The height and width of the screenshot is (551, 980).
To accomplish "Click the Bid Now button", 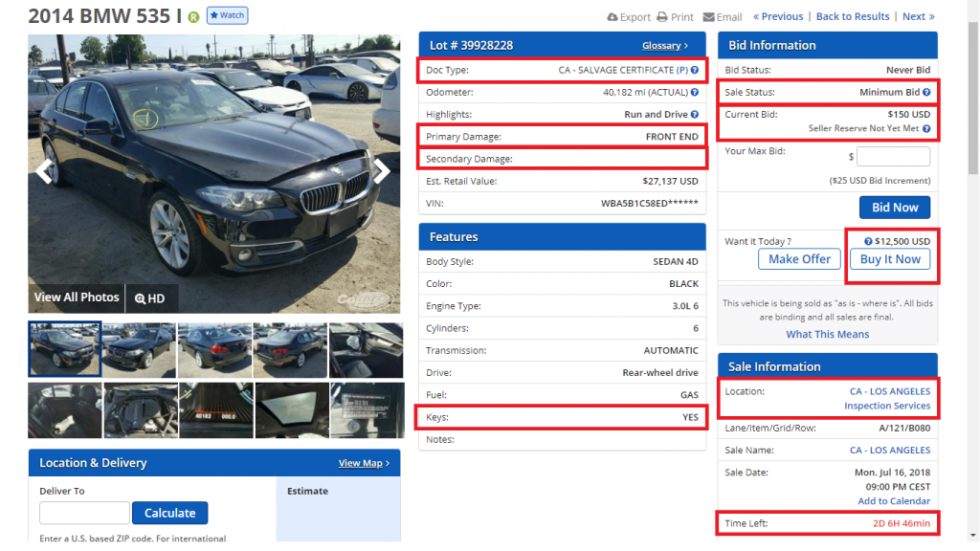I will 895,208.
